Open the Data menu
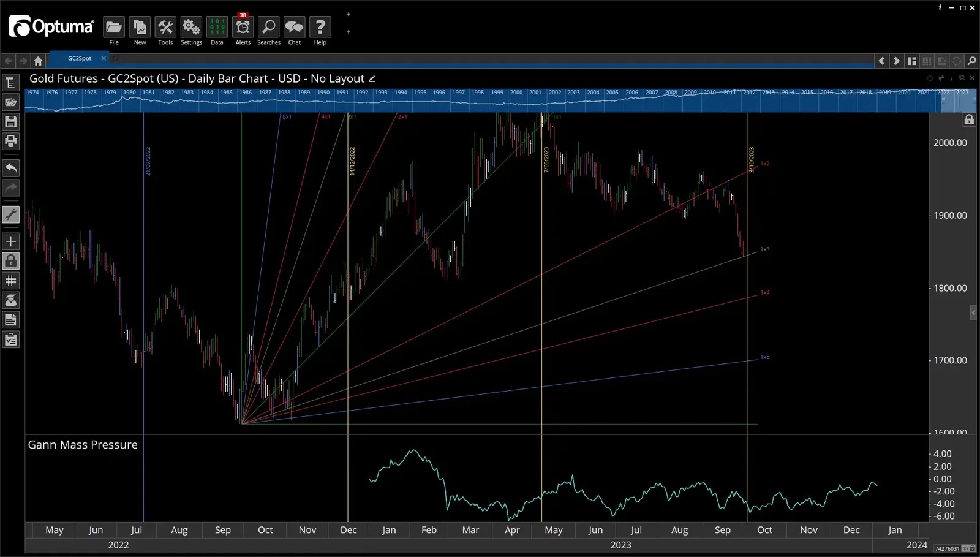 [217, 27]
